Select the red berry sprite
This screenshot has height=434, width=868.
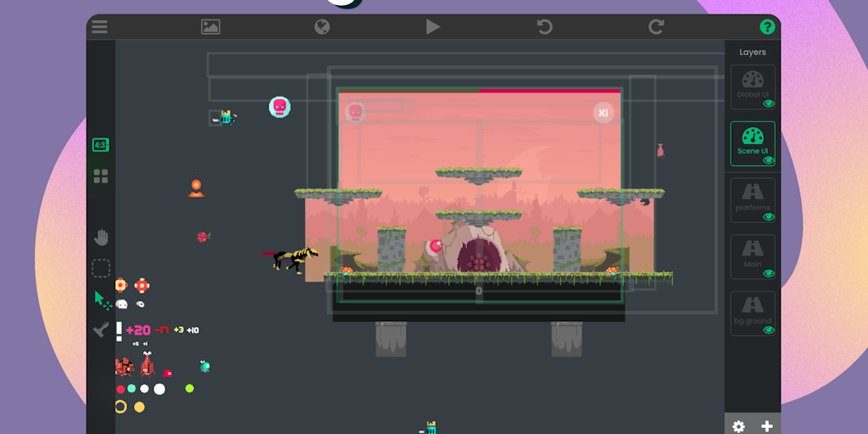[203, 237]
